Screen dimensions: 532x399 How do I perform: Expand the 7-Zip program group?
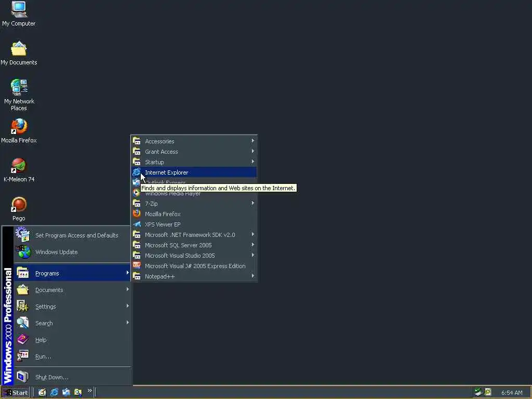point(194,204)
